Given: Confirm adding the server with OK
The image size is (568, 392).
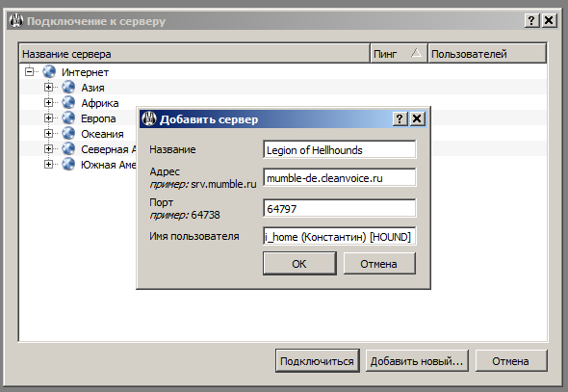Looking at the screenshot, I should point(299,264).
